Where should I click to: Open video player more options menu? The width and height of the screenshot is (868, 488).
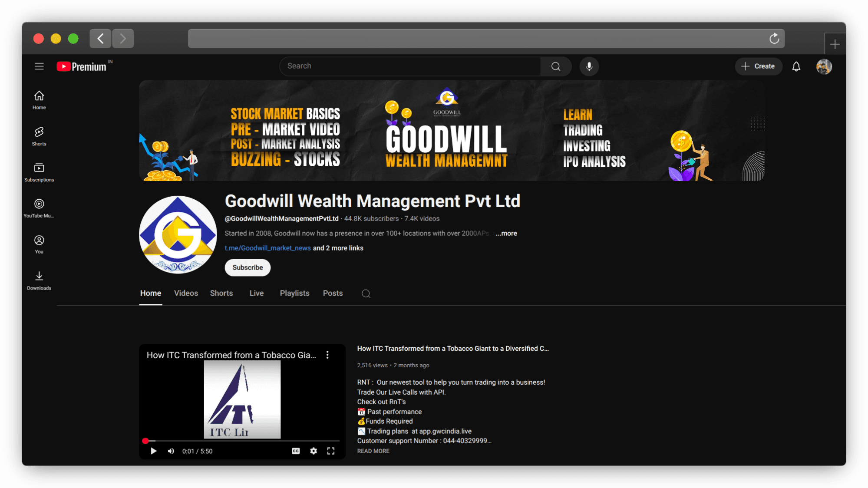327,355
